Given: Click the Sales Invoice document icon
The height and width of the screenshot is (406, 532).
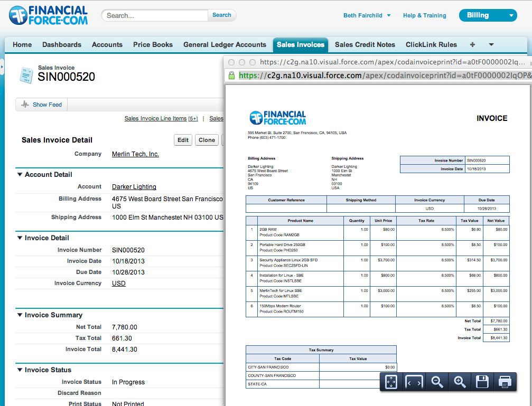Looking at the screenshot, I should click(26, 75).
